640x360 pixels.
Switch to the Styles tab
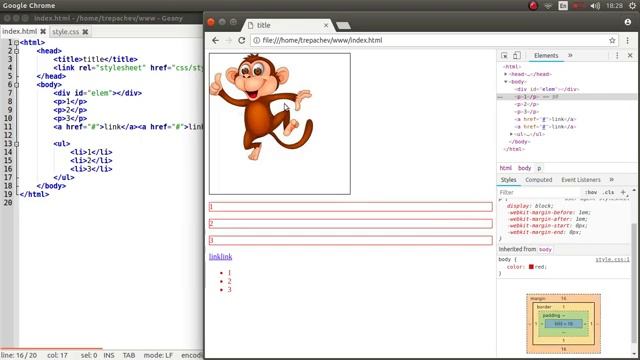509,180
